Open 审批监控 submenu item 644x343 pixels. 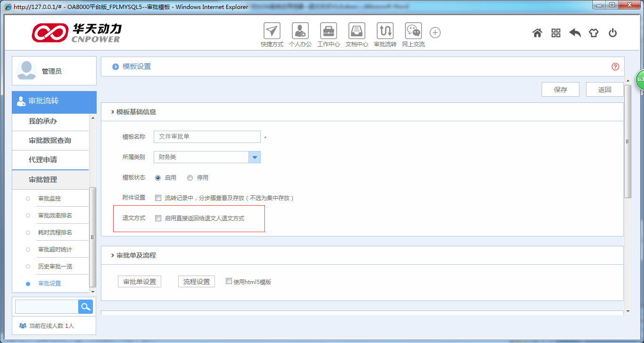tap(50, 198)
